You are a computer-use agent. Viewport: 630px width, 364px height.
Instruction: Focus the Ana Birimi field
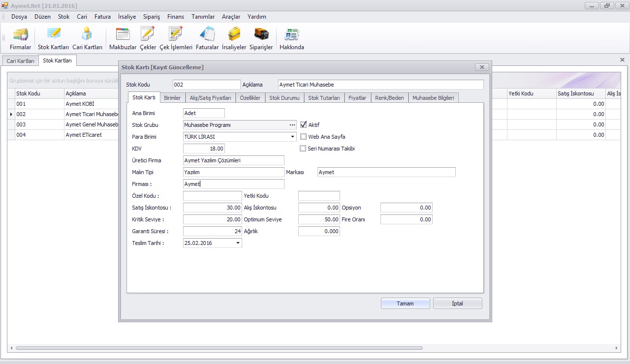coord(204,113)
